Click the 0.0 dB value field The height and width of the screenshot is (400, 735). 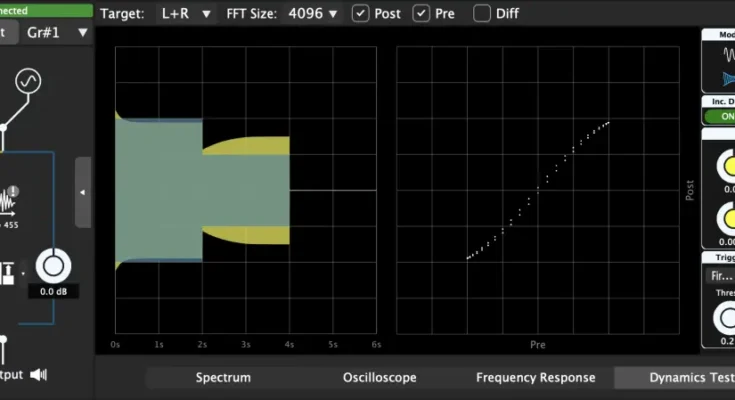pos(53,292)
